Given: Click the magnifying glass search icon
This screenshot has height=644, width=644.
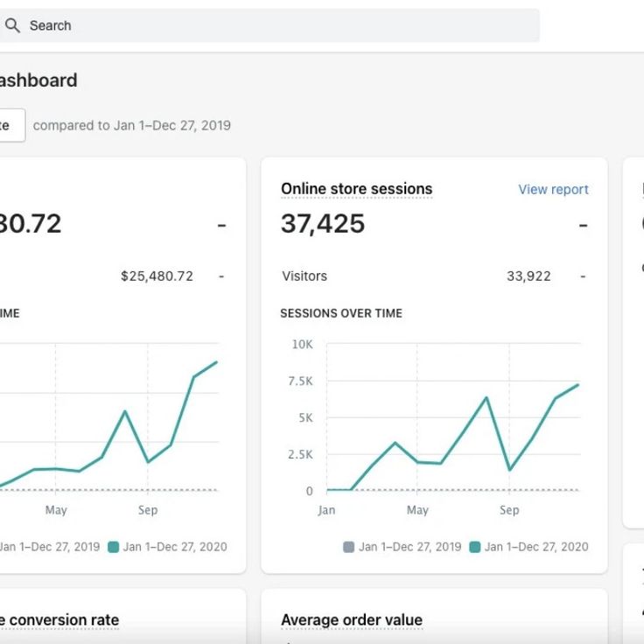Looking at the screenshot, I should pyautogui.click(x=12, y=25).
